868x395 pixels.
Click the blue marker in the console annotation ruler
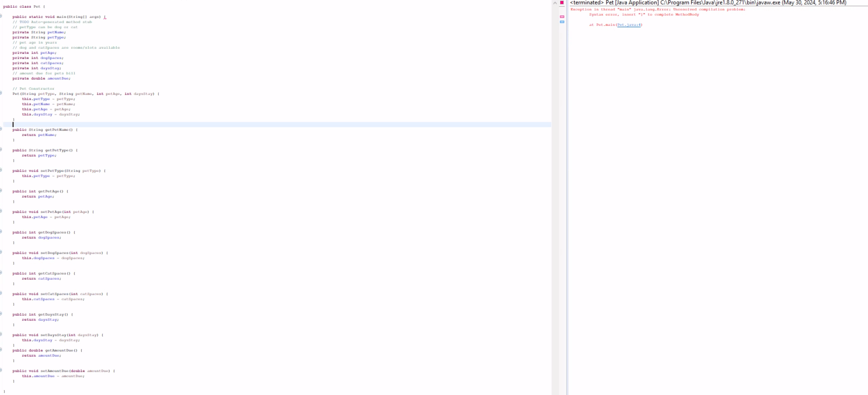pos(562,22)
